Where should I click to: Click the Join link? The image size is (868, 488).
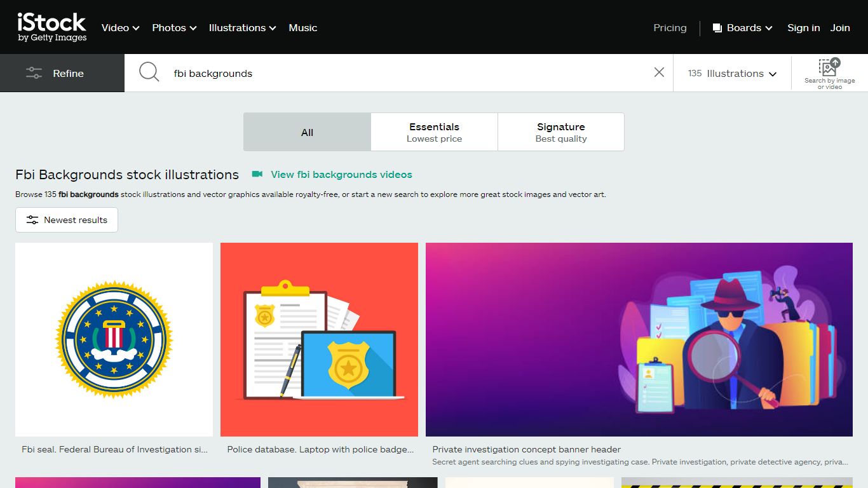pyautogui.click(x=840, y=28)
